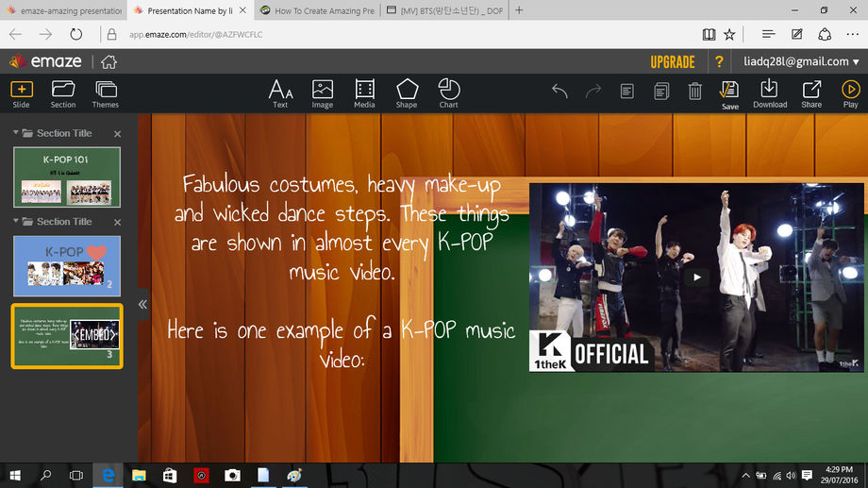
Task: Open the help question mark
Action: pos(719,61)
